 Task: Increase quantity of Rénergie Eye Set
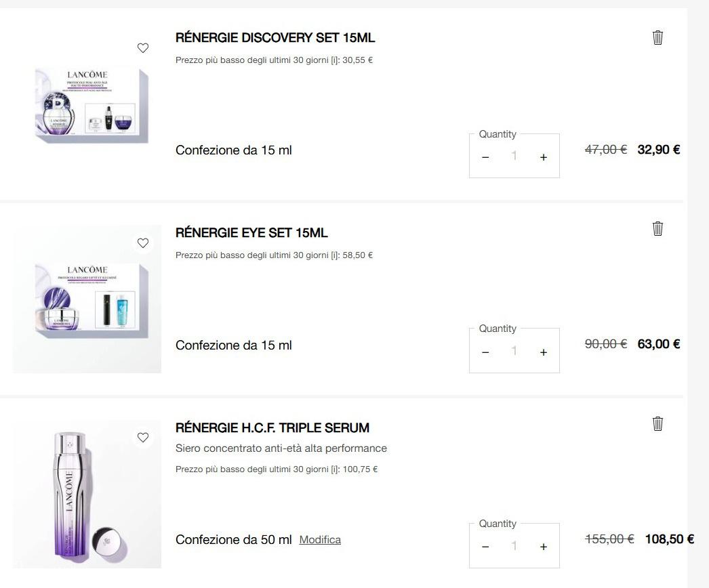(543, 352)
